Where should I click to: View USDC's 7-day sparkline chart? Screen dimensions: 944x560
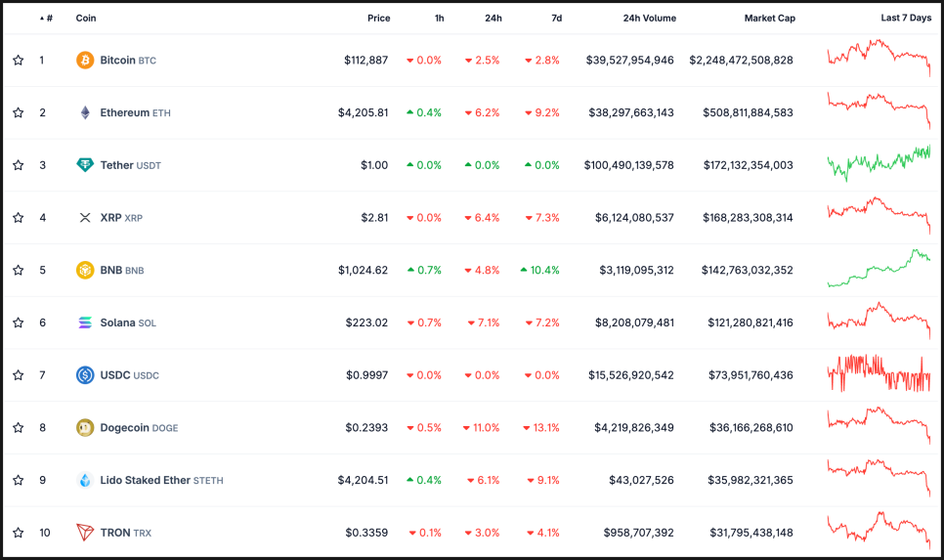879,373
